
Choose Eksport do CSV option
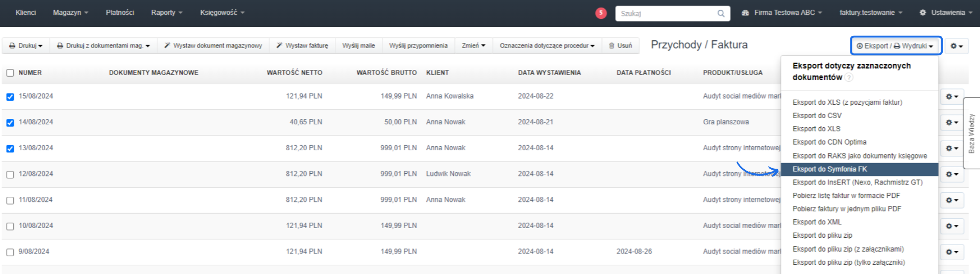817,116
